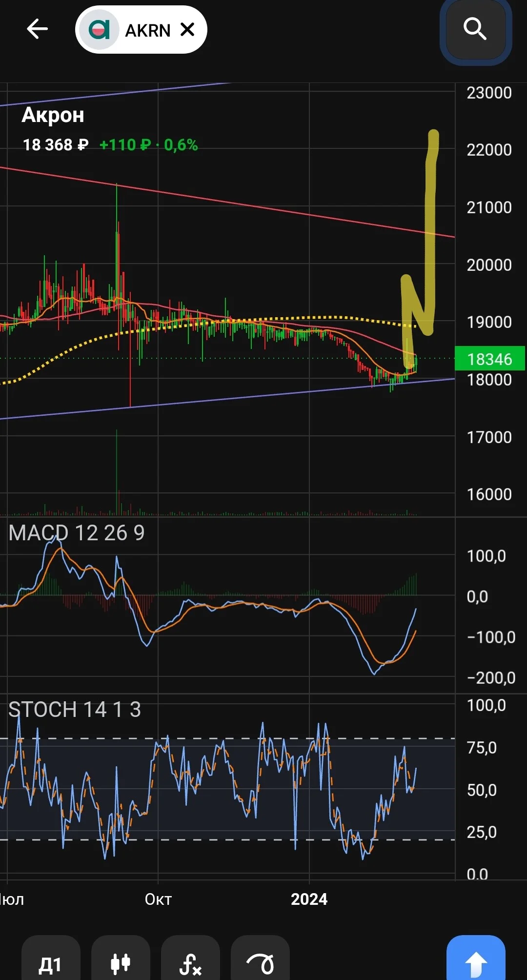Viewport: 527px width, 980px height.
Task: Tap the back arrow icon
Action: [x=37, y=29]
